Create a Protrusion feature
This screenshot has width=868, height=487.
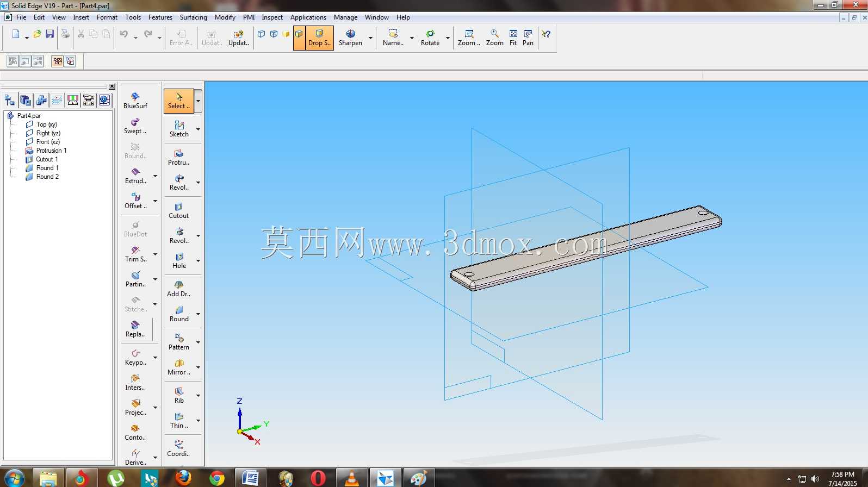[179, 157]
